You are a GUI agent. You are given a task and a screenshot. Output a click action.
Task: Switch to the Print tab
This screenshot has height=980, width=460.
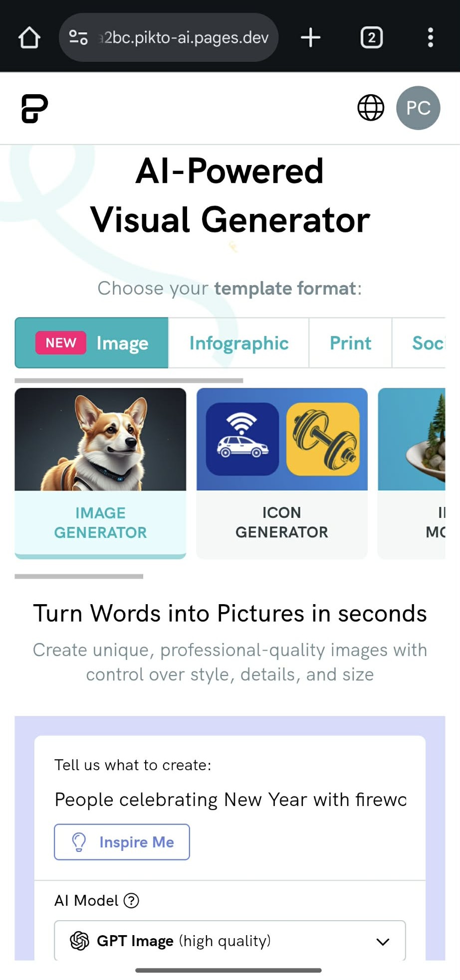tap(351, 343)
